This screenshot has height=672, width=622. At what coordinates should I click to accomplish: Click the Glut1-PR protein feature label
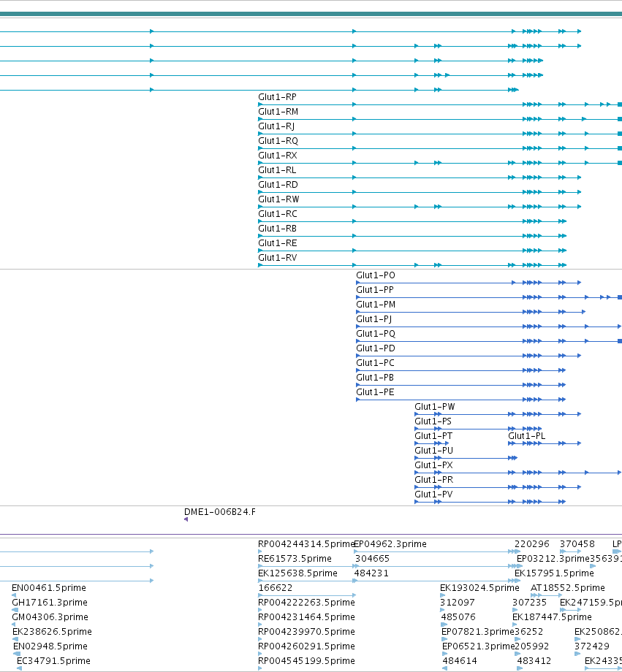pyautogui.click(x=434, y=480)
